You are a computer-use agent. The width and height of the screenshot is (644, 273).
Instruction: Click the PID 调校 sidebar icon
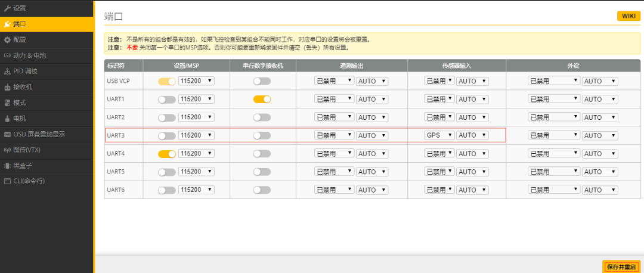[7, 71]
